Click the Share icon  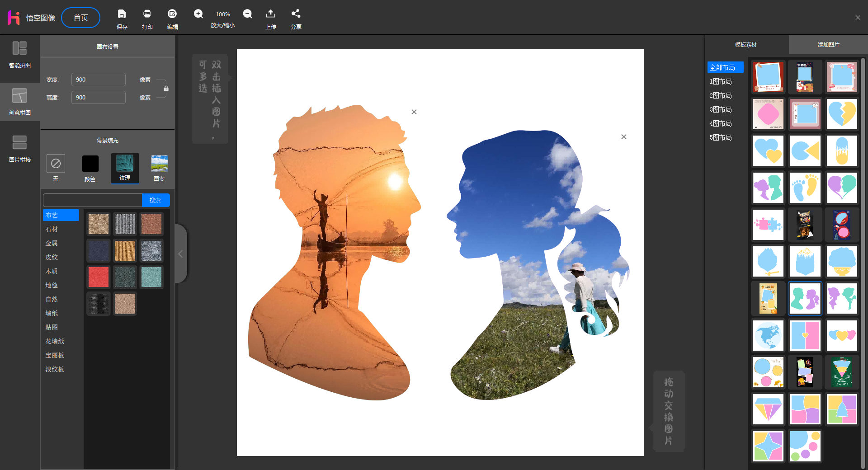click(x=296, y=14)
